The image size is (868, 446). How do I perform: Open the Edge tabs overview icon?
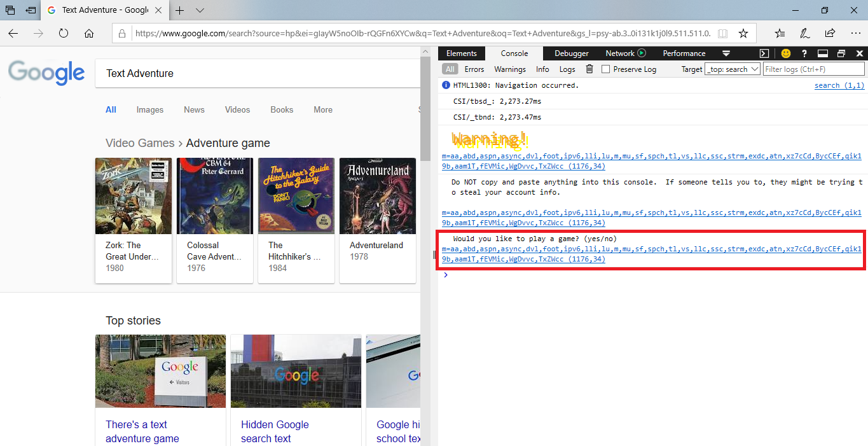tap(10, 10)
